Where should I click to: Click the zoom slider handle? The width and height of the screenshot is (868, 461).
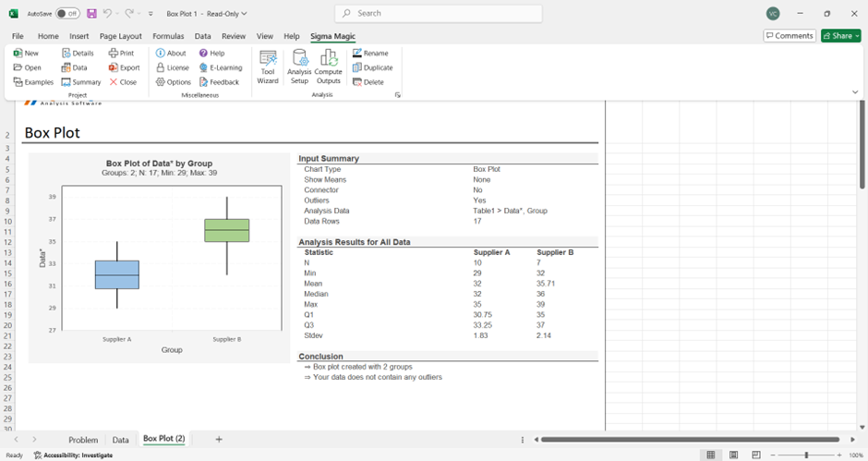806,455
